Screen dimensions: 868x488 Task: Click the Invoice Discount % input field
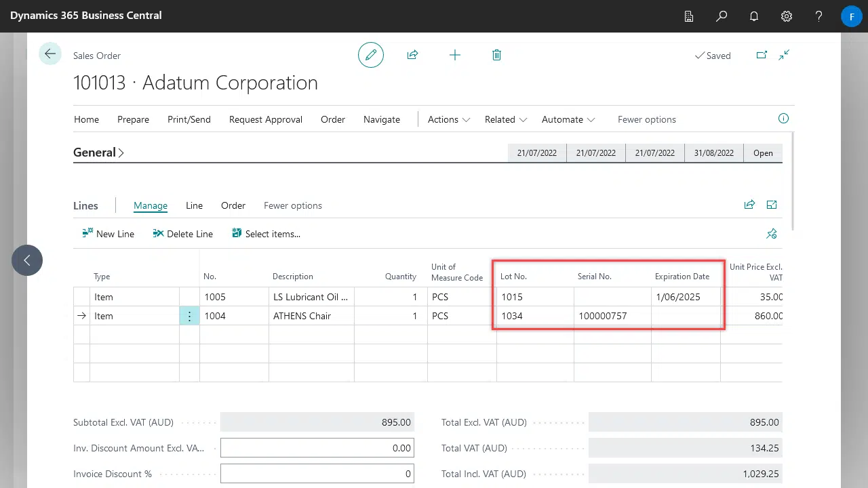317,474
